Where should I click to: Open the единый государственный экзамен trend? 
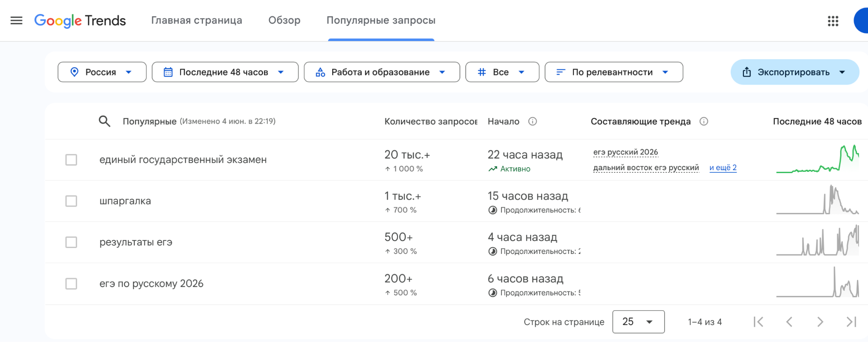tap(183, 160)
